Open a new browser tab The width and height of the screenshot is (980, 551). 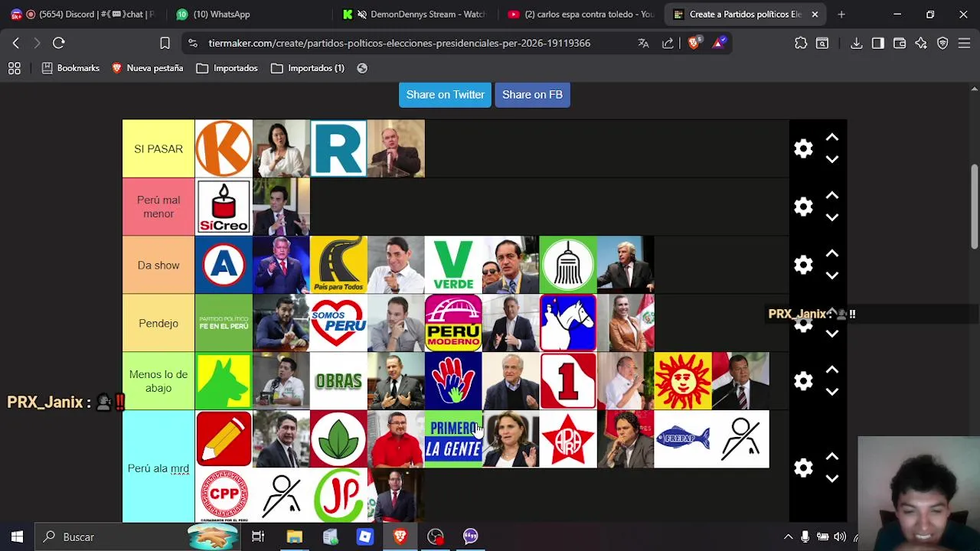pos(841,14)
